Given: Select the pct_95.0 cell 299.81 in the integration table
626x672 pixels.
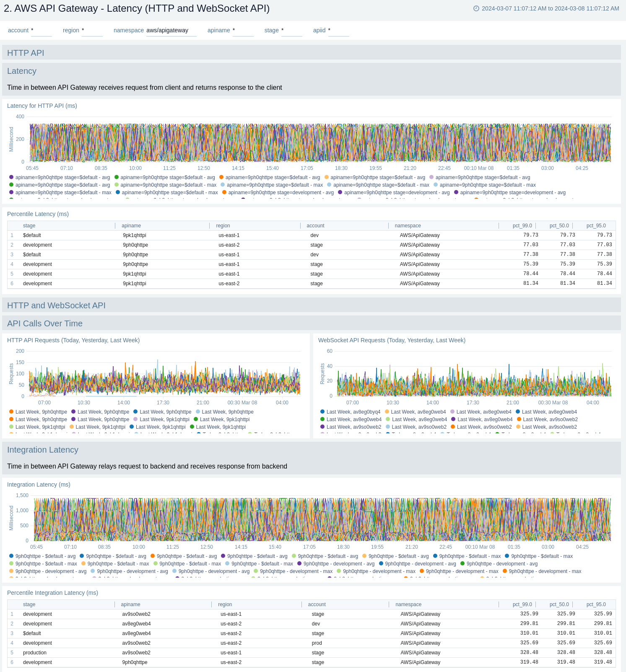Looking at the screenshot, I should click(x=603, y=624).
